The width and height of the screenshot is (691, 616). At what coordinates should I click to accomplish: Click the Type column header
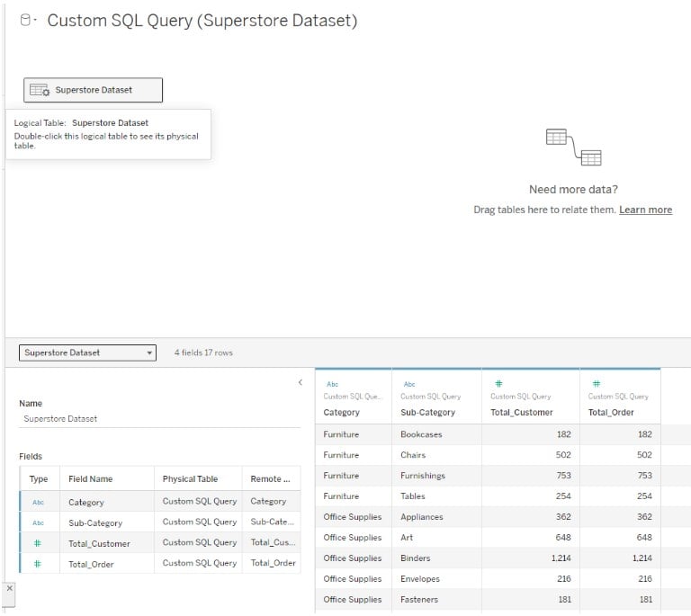tap(39, 478)
